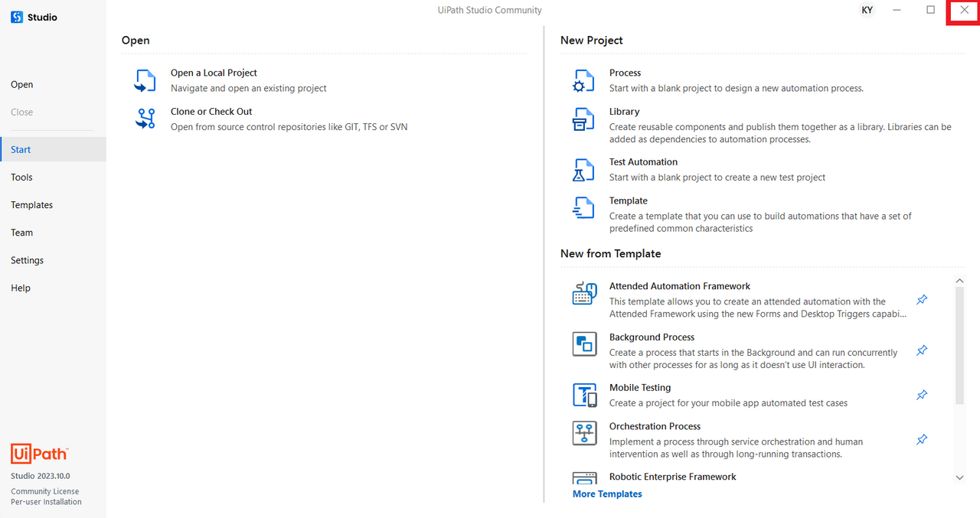The height and width of the screenshot is (518, 980).
Task: Click the Studio logo icon at top left
Action: tap(17, 17)
